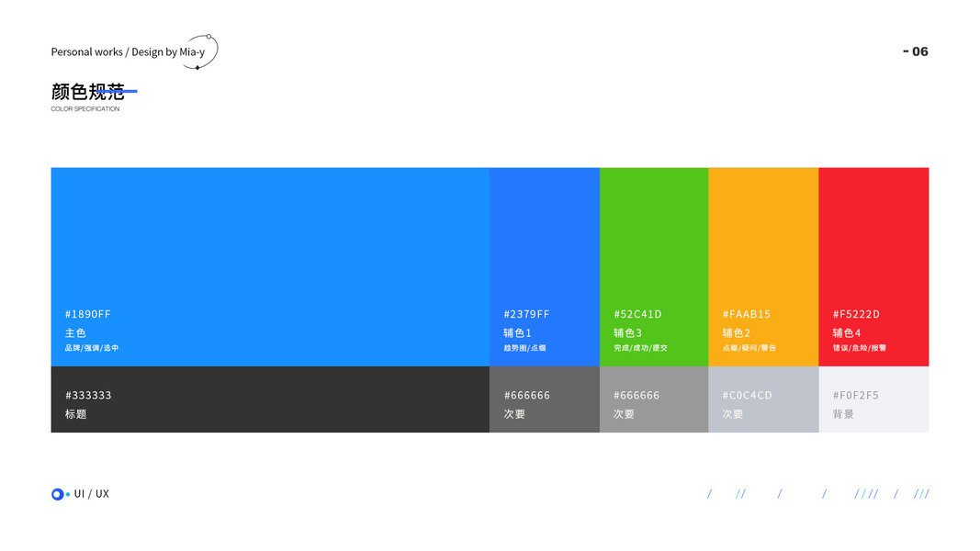The image size is (980, 551).
Task: Click 'Personal works / Design by Mia-y' header
Action: (x=128, y=51)
